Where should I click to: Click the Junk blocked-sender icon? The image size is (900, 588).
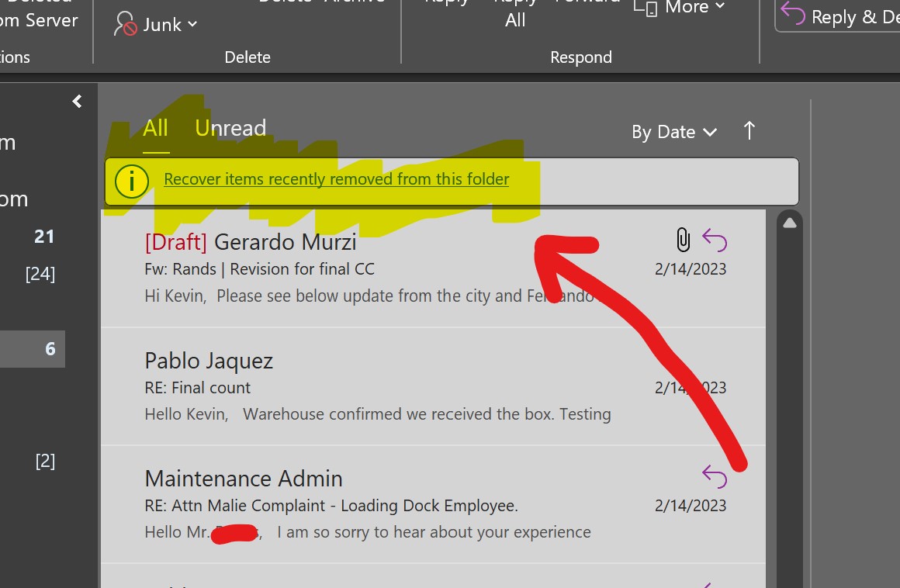(125, 24)
